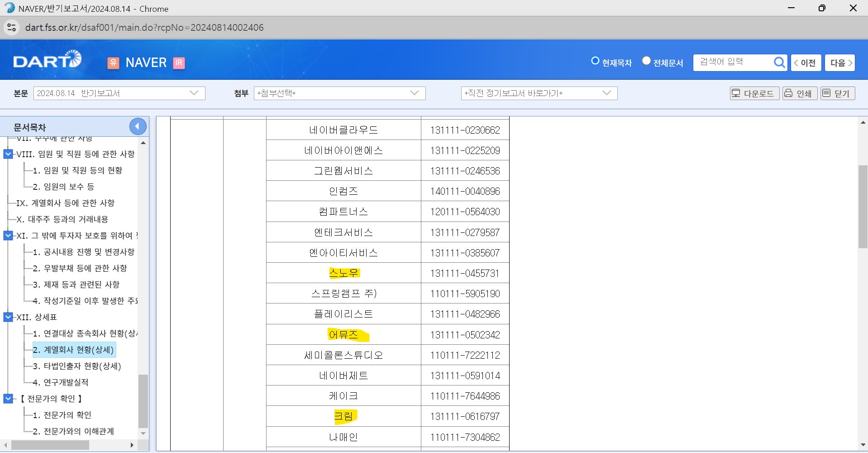868x453 pixels.
Task: Click the 세미콜론스튜디오 cell
Action: (x=344, y=355)
